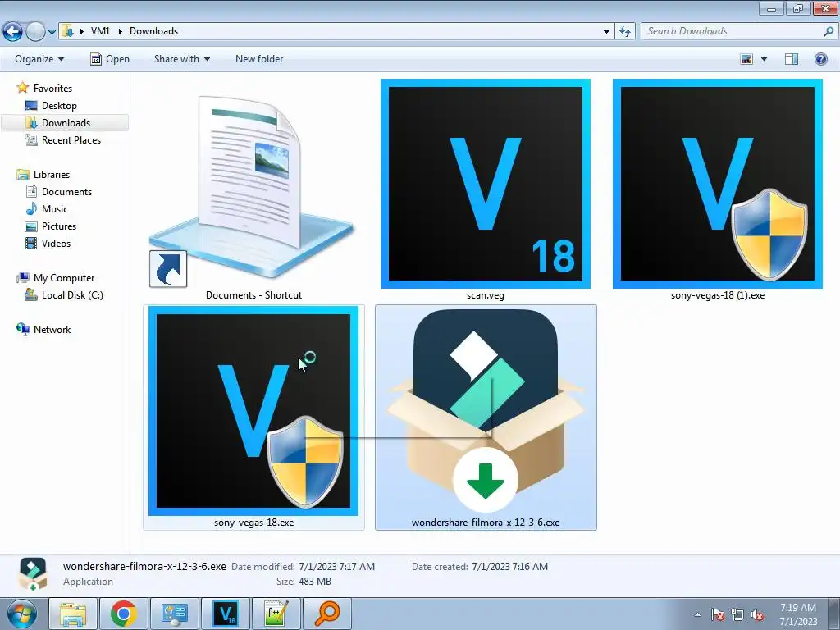Click the Restore Down window button

click(797, 8)
